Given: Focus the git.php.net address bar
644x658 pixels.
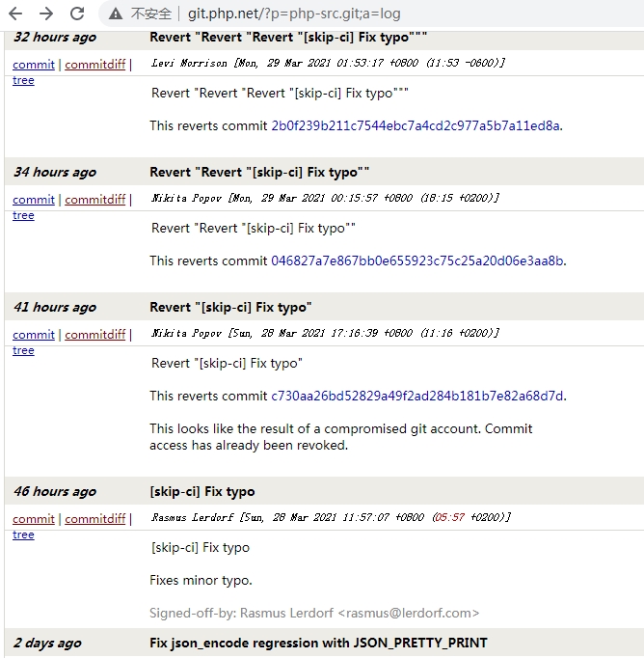Looking at the screenshot, I should coord(294,14).
